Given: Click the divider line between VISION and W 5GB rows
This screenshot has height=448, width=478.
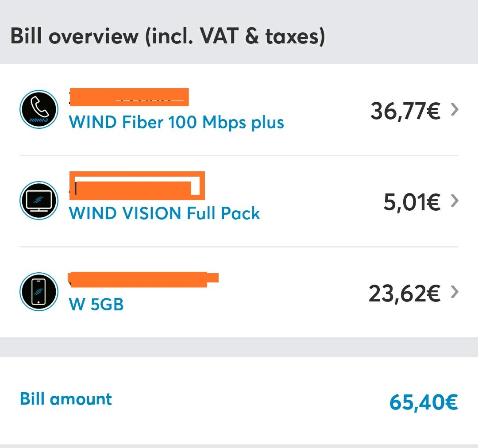Looking at the screenshot, I should [x=239, y=247].
